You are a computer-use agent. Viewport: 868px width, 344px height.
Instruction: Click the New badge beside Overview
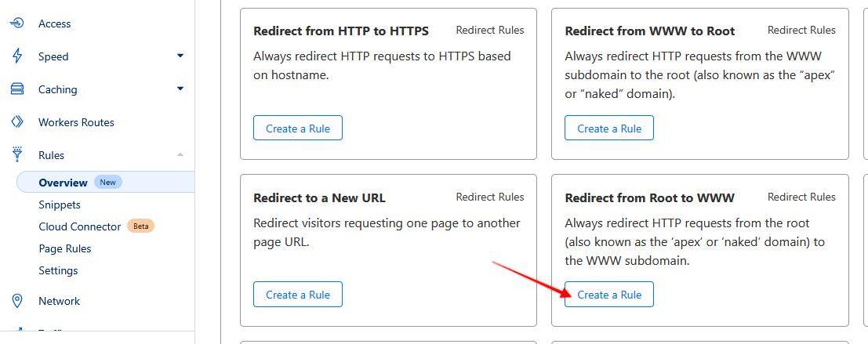(108, 182)
